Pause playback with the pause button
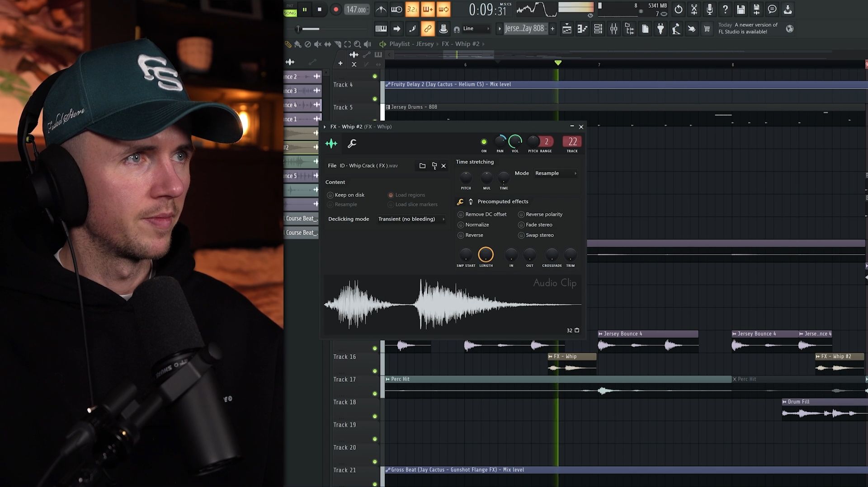868x487 pixels. [305, 9]
